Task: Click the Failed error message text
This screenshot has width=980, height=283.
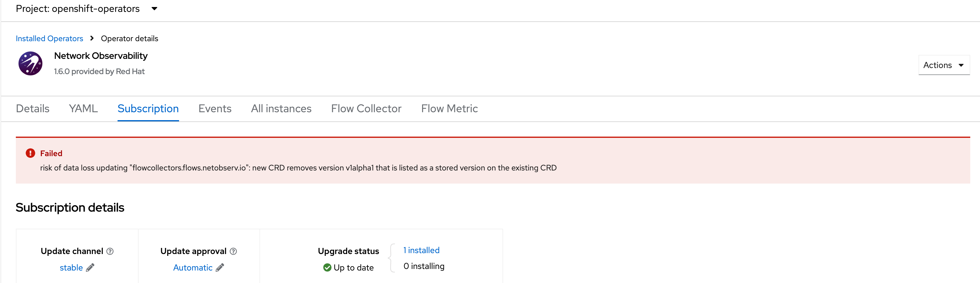Action: pyautogui.click(x=299, y=167)
